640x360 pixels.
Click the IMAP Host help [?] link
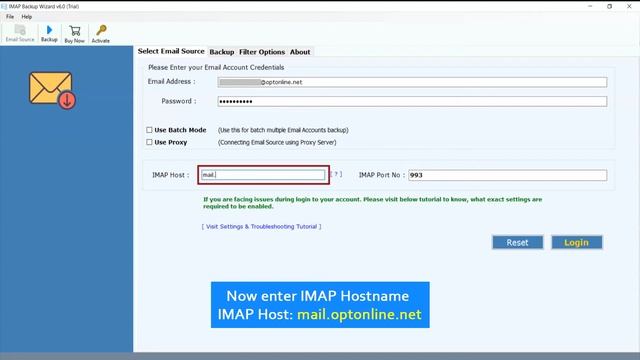click(336, 174)
